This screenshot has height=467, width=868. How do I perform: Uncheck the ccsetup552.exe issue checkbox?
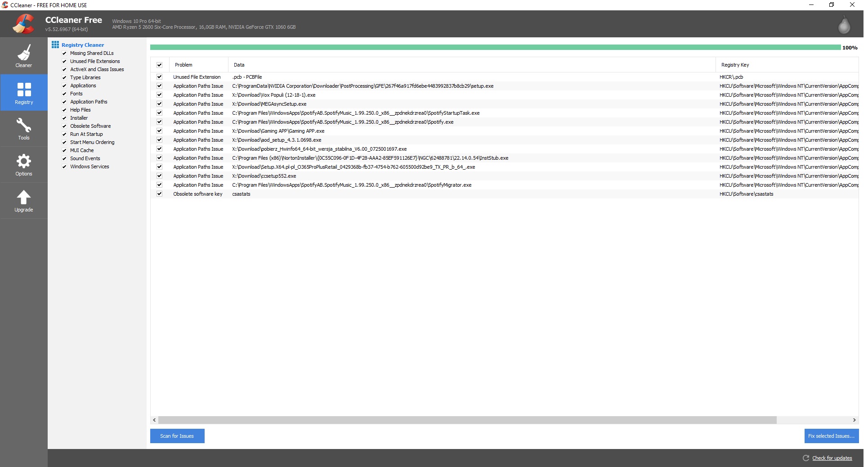[159, 176]
